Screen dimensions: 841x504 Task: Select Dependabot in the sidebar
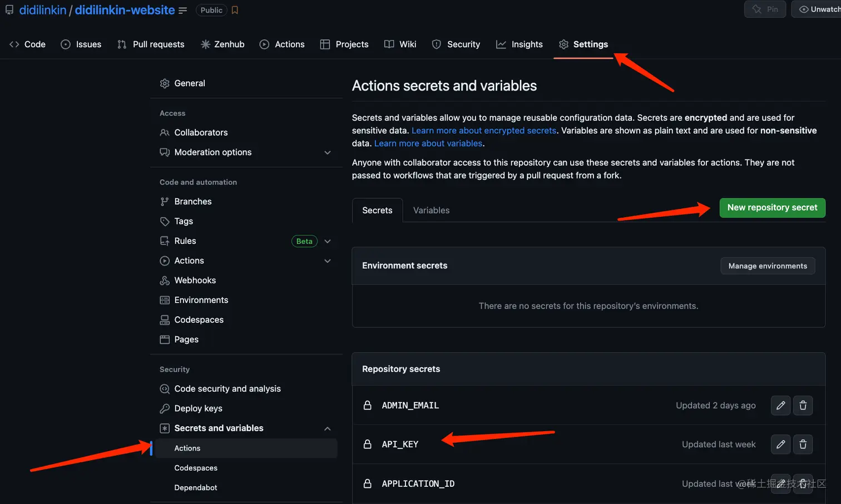(196, 487)
